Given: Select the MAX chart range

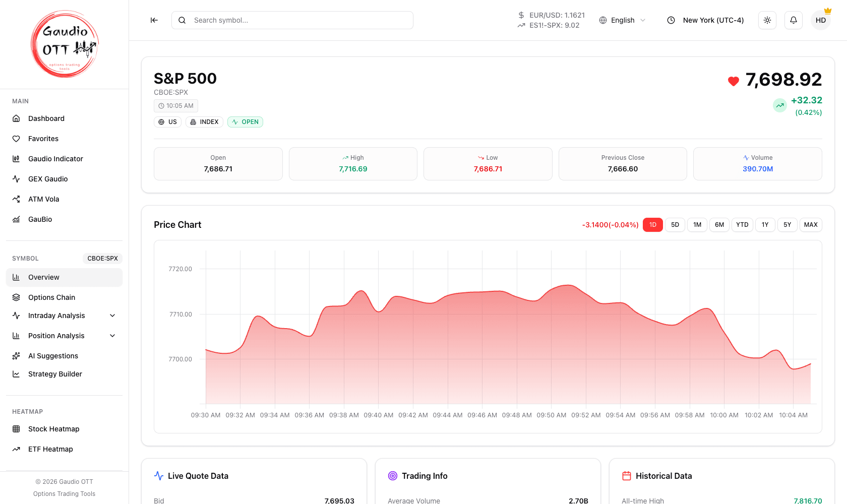Looking at the screenshot, I should pos(811,225).
